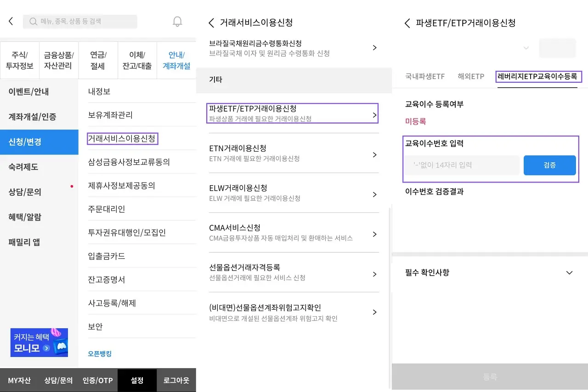This screenshot has width=588, height=392.
Task: Tap 설정 in bottom bar
Action: (137, 381)
